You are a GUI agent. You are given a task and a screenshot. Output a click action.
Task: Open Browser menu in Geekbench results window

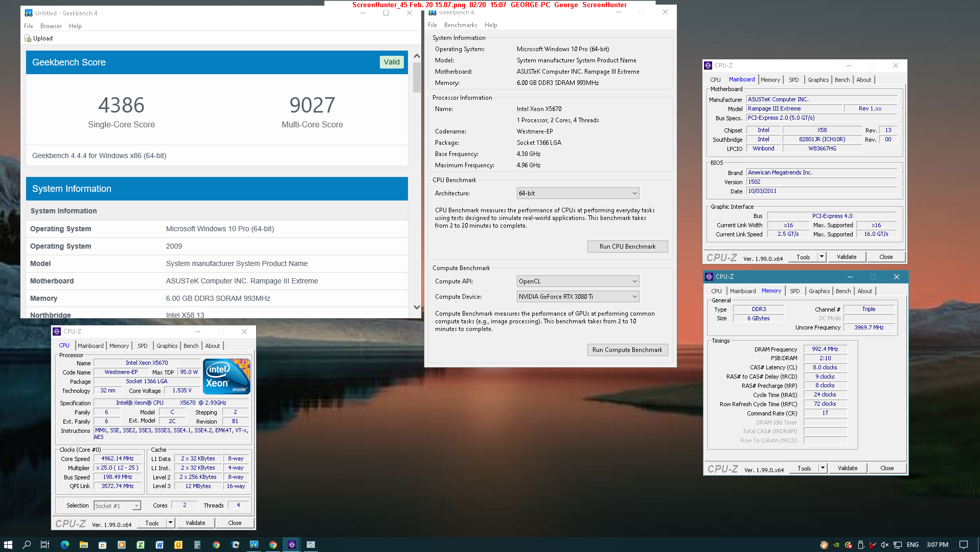pyautogui.click(x=51, y=26)
